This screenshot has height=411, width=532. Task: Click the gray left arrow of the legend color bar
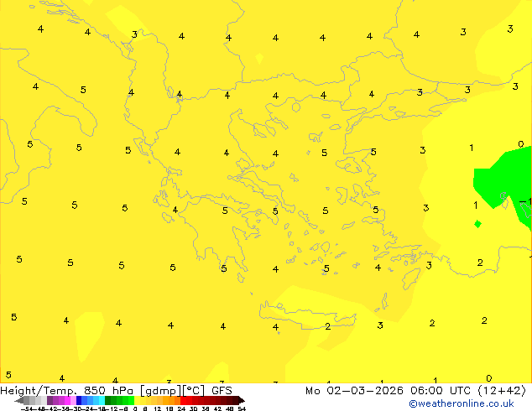[x=19, y=401]
